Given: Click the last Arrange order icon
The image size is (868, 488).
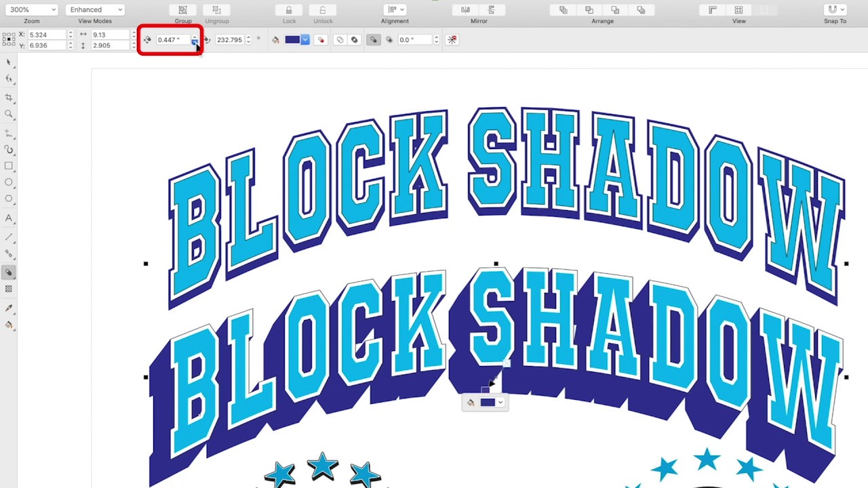Looking at the screenshot, I should (x=642, y=9).
